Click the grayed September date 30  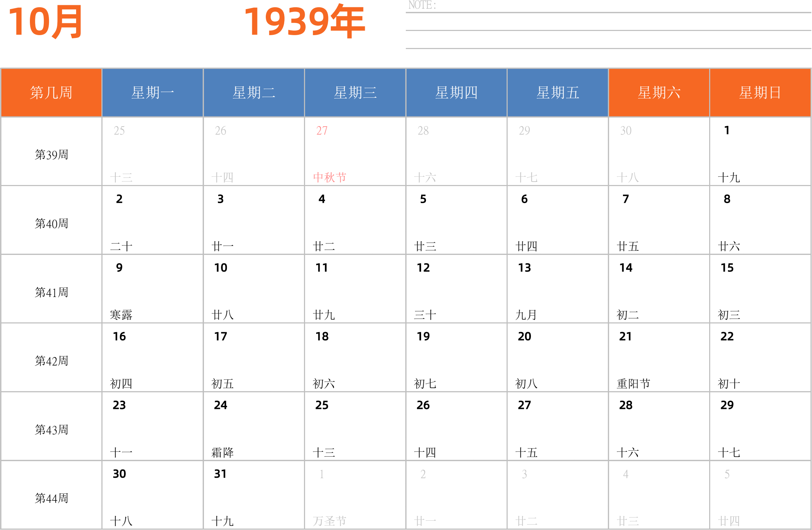[626, 131]
